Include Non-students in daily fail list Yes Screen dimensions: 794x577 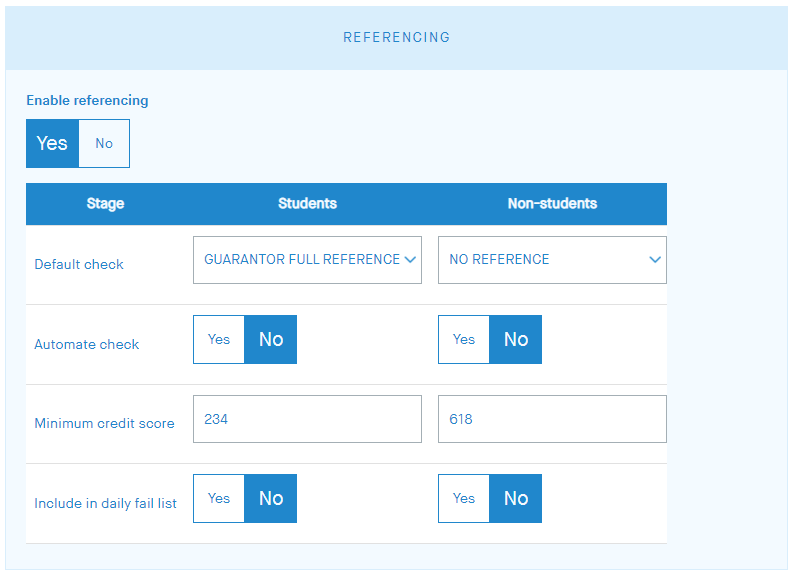point(464,499)
